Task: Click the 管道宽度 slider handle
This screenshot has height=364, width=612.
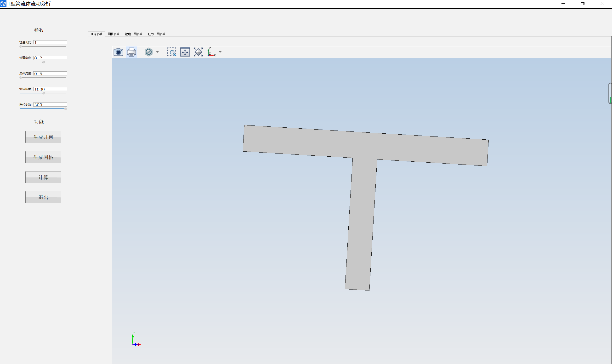Action: point(44,62)
